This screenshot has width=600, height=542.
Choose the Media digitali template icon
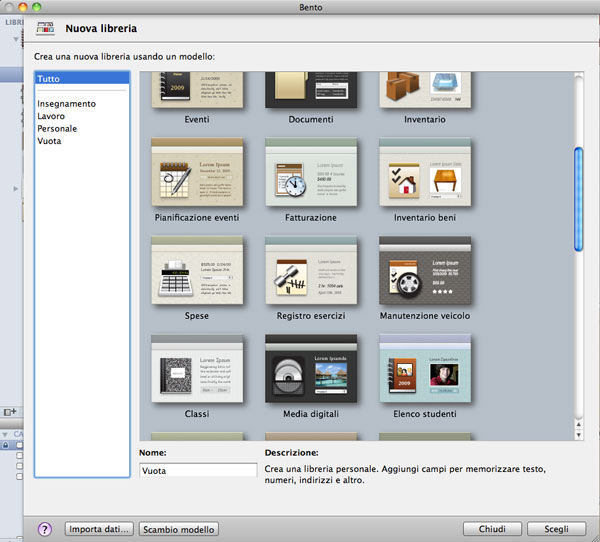312,369
